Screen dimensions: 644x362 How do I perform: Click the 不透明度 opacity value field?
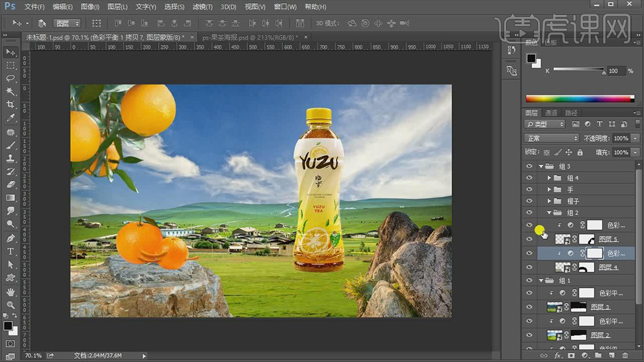(x=620, y=138)
